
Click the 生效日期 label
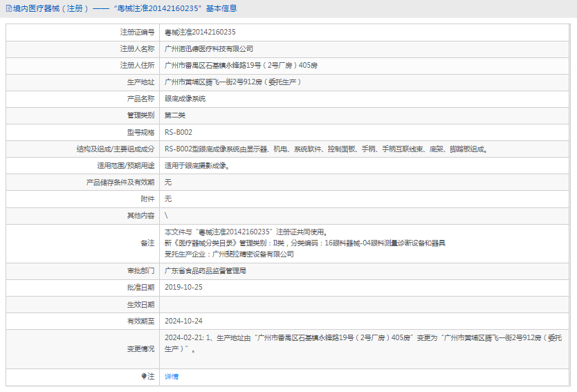[141, 304]
